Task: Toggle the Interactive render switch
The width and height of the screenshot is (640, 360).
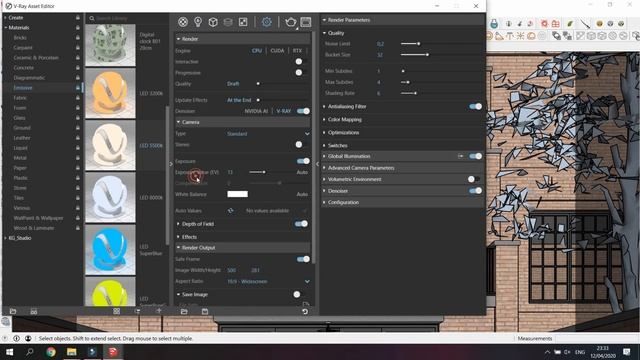Action: click(x=302, y=62)
